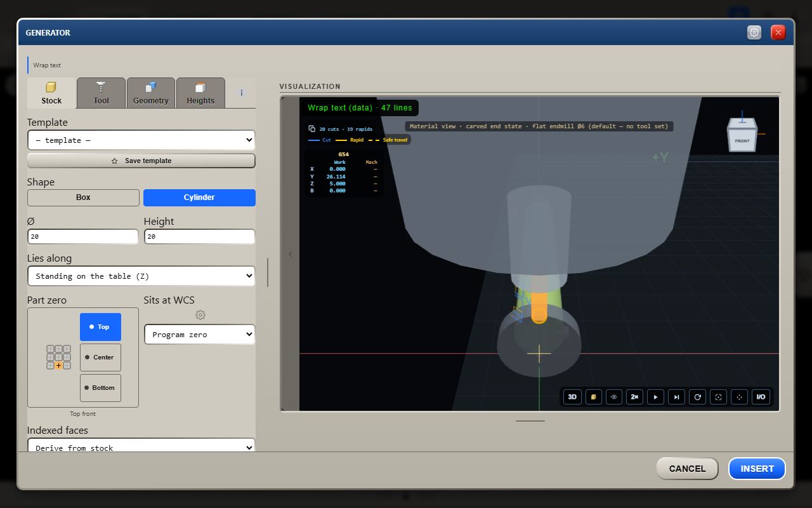Set part zero to Center
Image resolution: width=812 pixels, height=508 pixels.
100,358
